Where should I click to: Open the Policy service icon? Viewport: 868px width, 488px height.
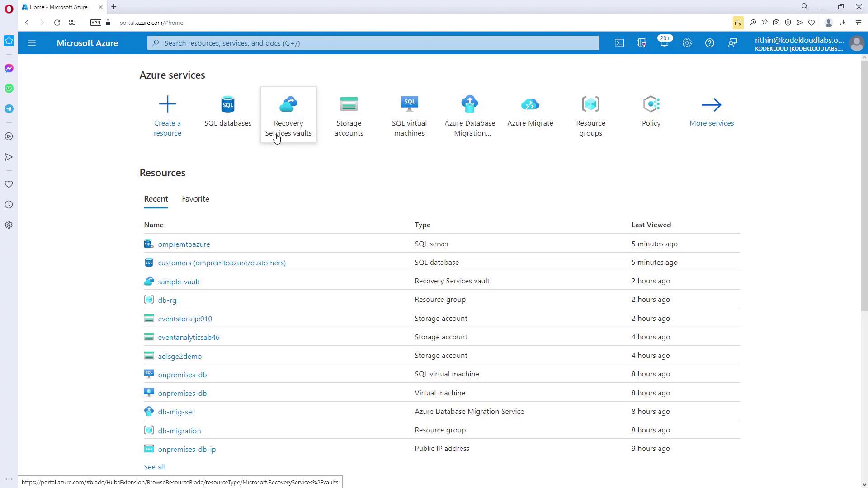pyautogui.click(x=651, y=105)
